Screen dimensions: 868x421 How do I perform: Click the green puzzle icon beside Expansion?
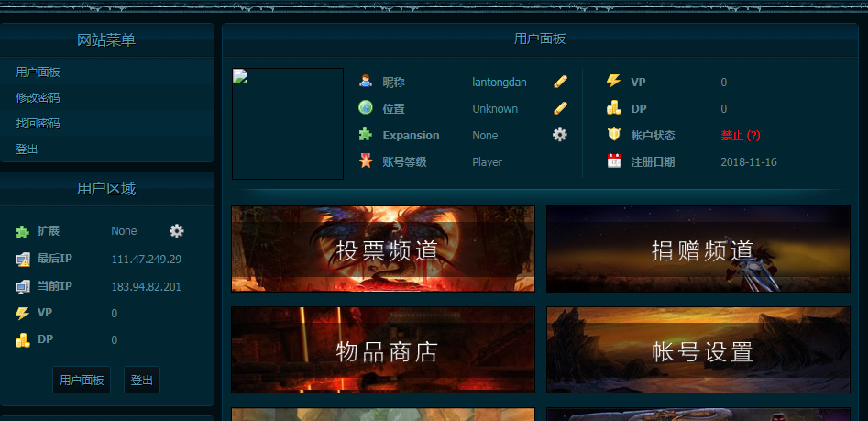[x=366, y=134]
